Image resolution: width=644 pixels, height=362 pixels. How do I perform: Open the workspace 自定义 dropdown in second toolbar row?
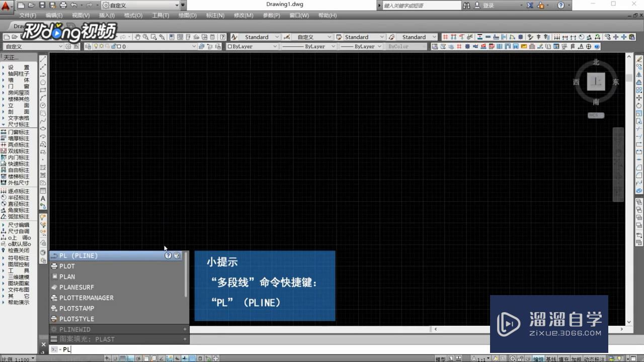[x=33, y=46]
